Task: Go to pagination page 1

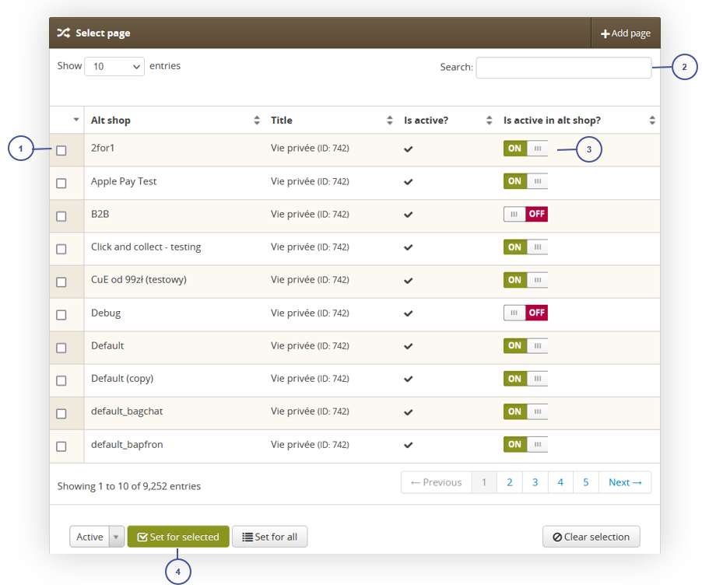Action: tap(484, 482)
